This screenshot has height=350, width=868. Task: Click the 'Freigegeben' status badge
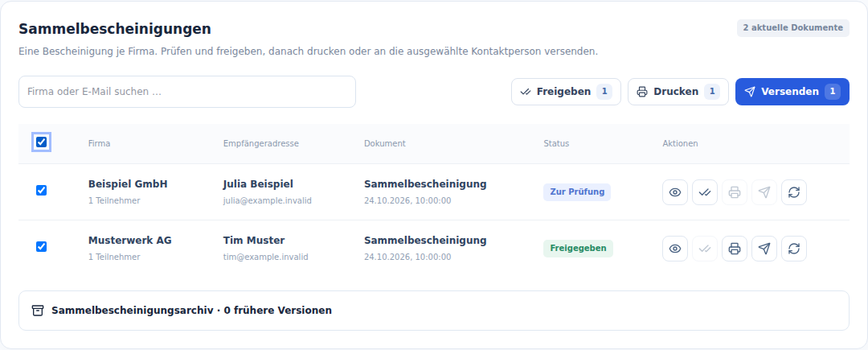[x=578, y=249]
